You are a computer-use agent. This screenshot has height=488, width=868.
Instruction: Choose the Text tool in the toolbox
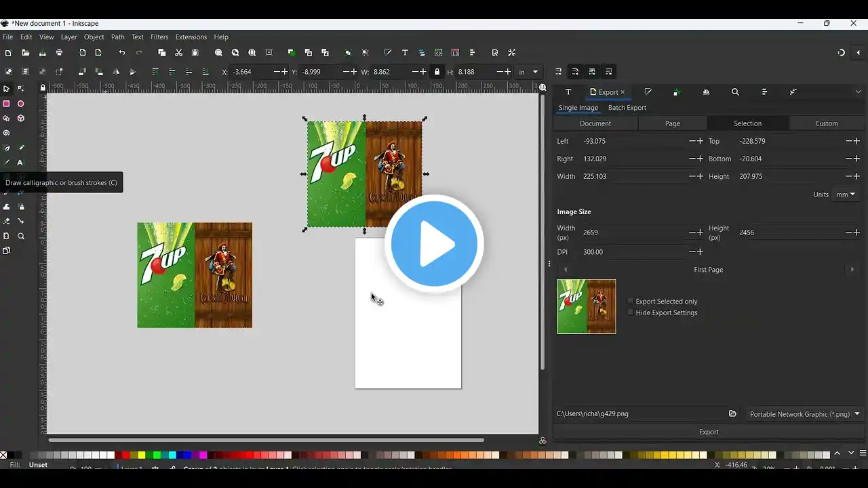click(x=20, y=162)
